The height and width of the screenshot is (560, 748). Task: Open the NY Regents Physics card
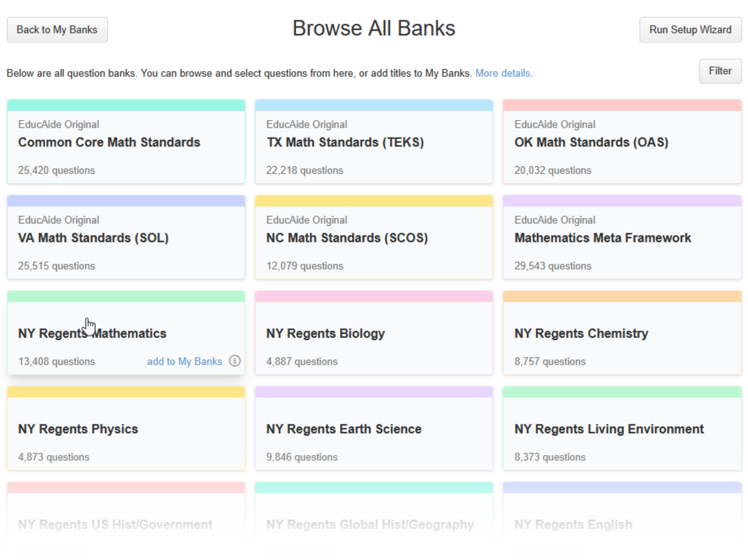[x=126, y=428]
